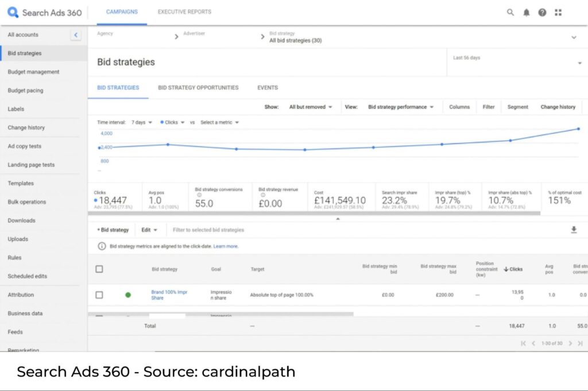Click Search impr share 23.2% card
This screenshot has width=588, height=391.
click(x=402, y=197)
